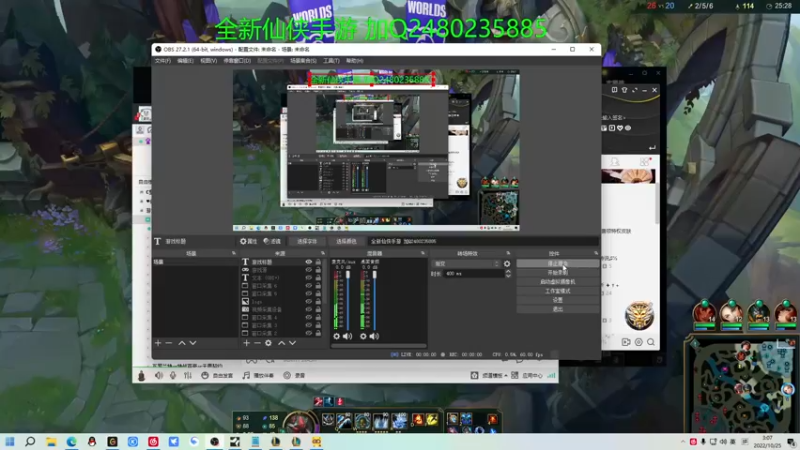Select the 场景 scene item

coord(195,262)
